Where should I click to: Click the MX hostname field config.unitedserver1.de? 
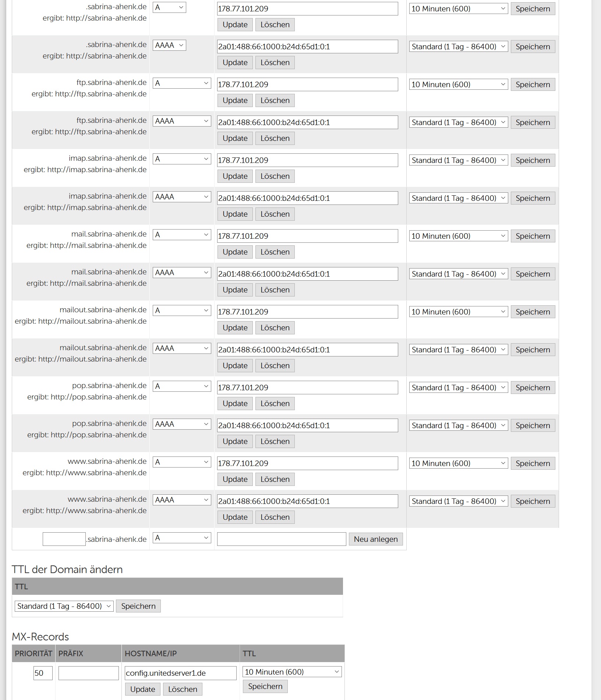point(180,673)
